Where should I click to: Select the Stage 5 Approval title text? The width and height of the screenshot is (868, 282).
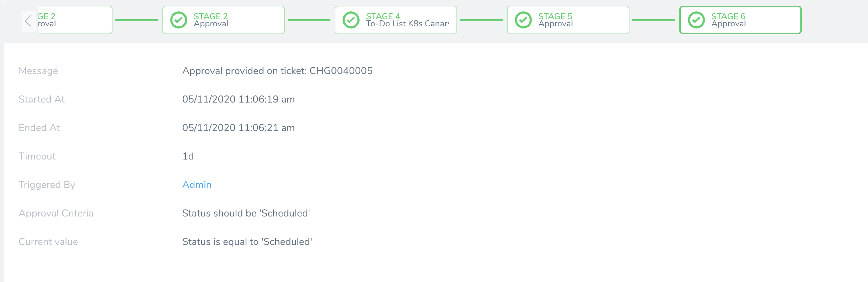555,20
